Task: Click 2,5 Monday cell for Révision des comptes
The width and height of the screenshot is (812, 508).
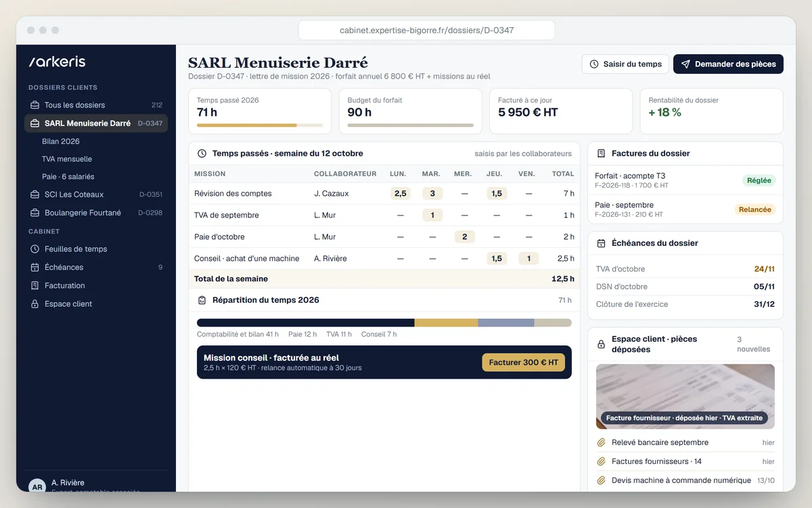Action: [401, 194]
